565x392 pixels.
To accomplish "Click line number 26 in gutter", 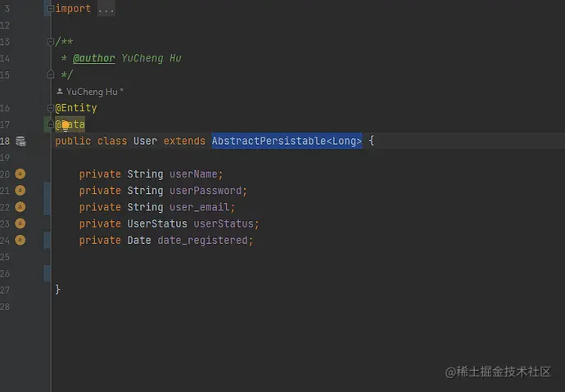I will 5,273.
